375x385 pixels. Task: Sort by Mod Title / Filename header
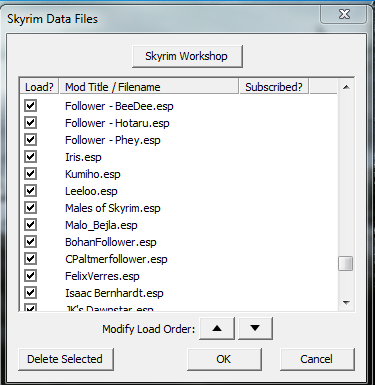coord(149,87)
